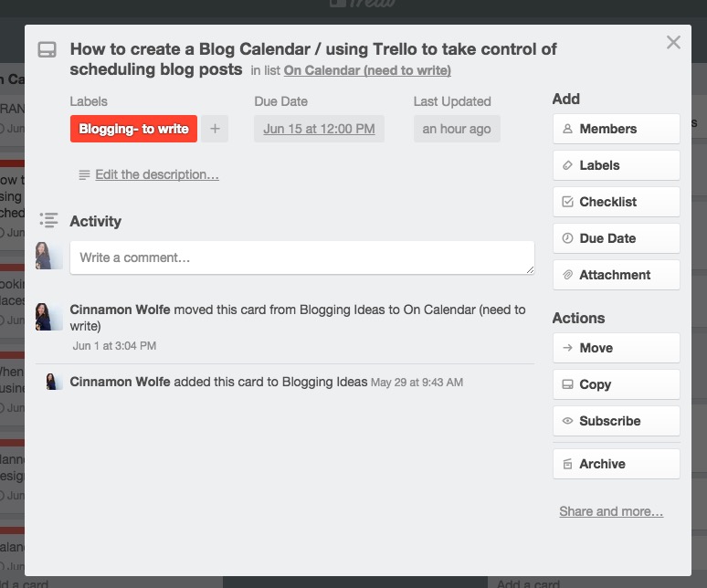Click Cinnamon Wolfe name in moved-card activity
Screen dimensions: 707x588
pos(120,310)
